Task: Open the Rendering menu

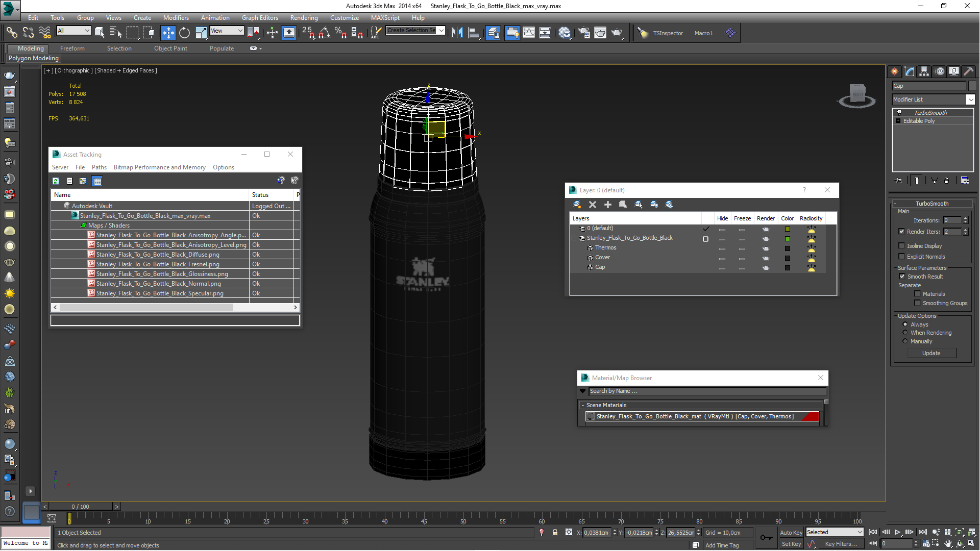Action: pos(304,17)
